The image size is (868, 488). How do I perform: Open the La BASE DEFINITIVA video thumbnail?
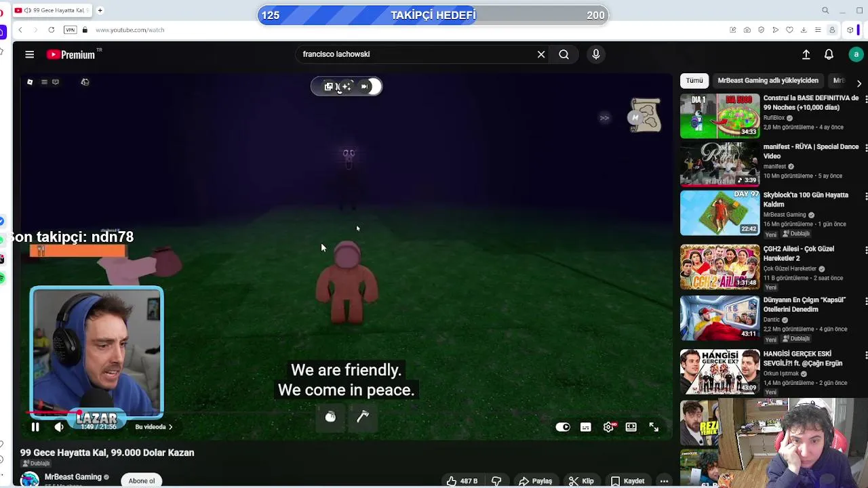pos(719,116)
